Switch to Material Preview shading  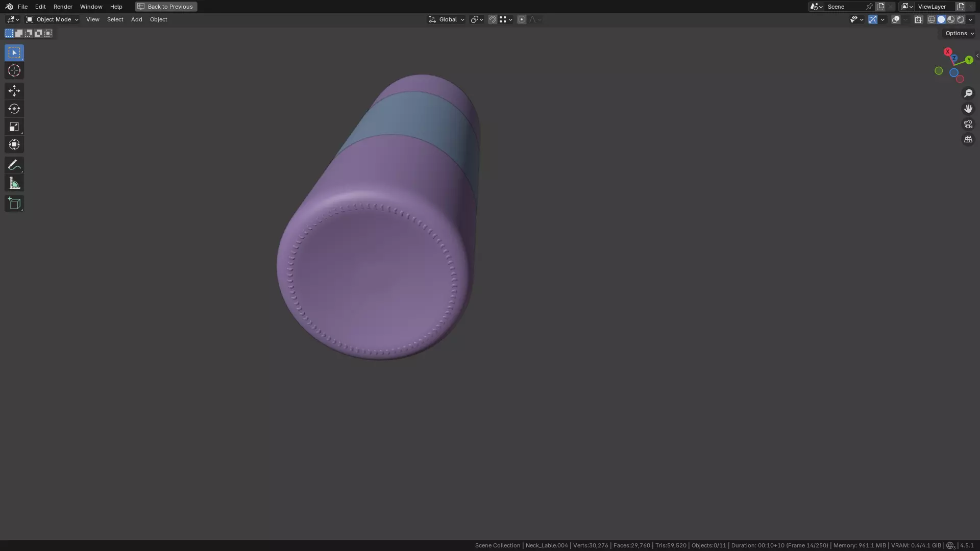(951, 19)
